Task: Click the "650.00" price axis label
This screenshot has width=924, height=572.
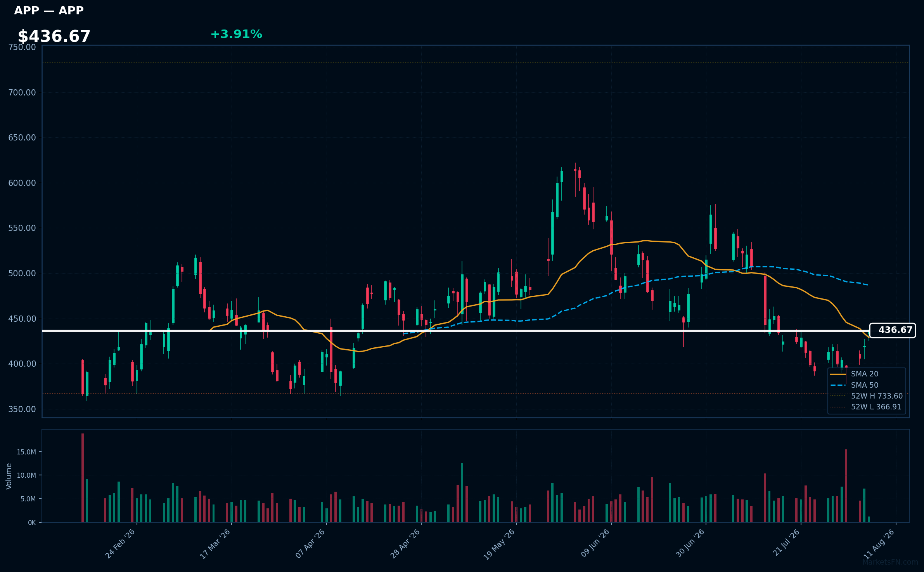Action: [22, 138]
